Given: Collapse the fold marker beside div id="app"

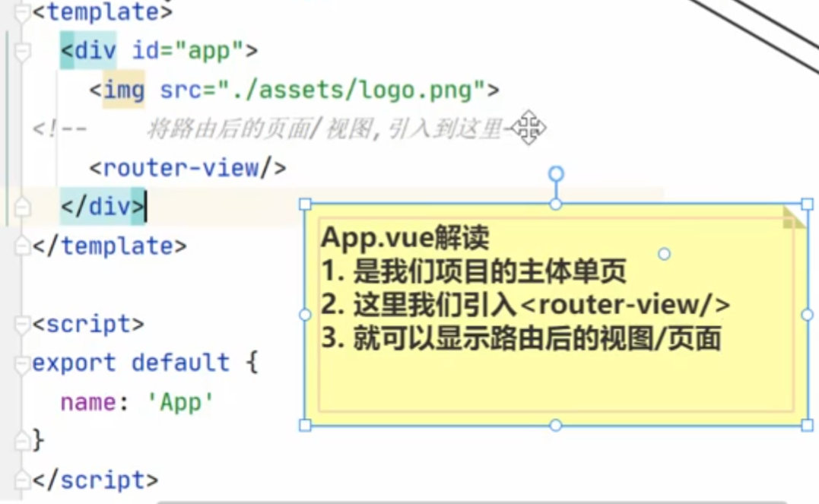Looking at the screenshot, I should [x=22, y=52].
